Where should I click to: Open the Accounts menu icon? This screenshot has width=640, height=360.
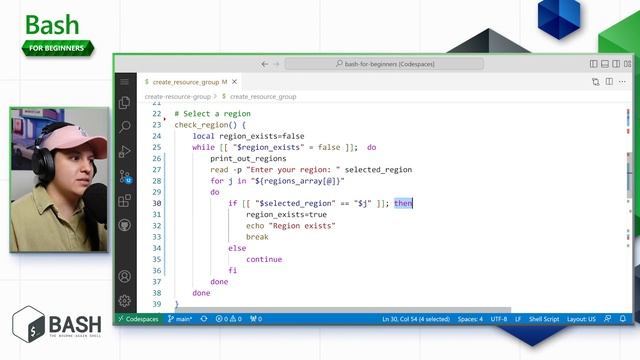pyautogui.click(x=124, y=277)
